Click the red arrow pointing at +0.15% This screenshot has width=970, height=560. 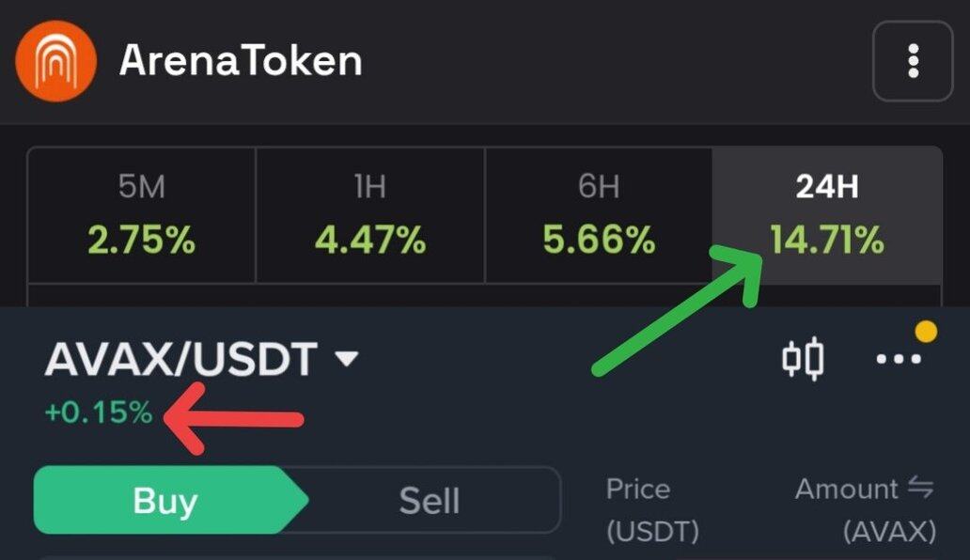click(235, 420)
